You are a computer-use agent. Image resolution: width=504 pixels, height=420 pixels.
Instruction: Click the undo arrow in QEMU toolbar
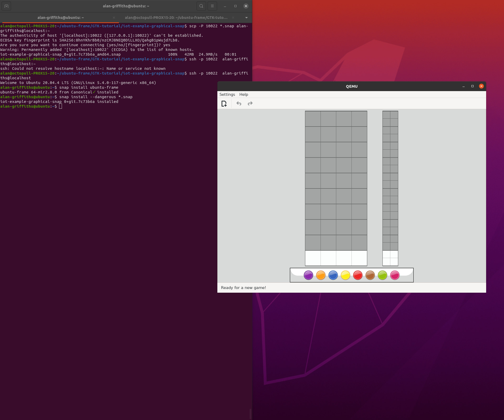(x=239, y=104)
